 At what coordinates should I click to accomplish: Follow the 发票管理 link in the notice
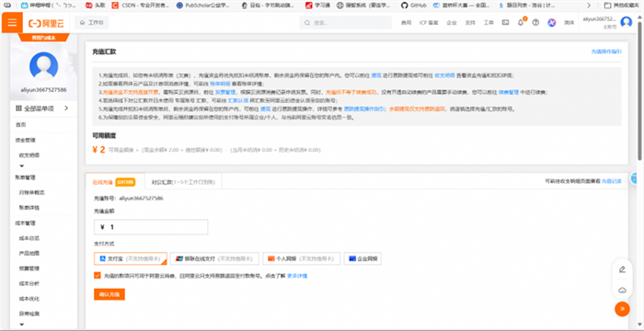225,92
